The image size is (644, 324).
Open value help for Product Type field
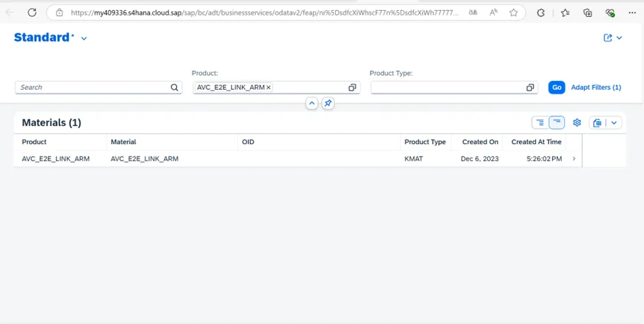[530, 88]
